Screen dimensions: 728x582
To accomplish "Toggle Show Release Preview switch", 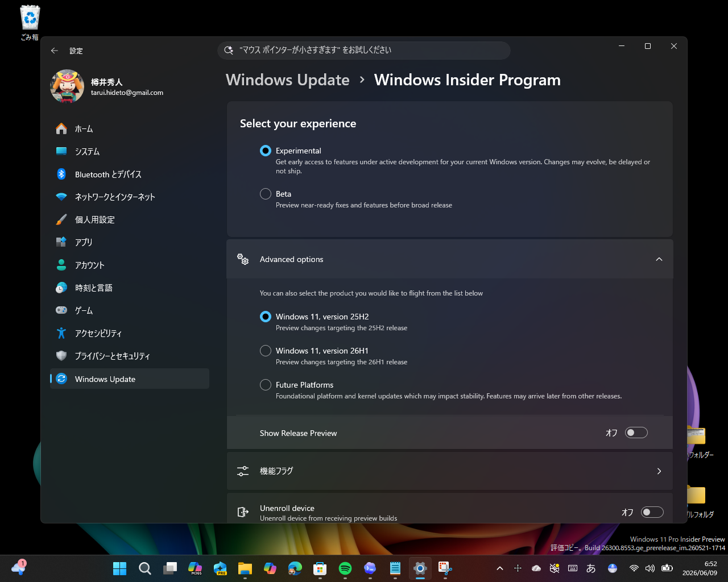I will pos(636,433).
